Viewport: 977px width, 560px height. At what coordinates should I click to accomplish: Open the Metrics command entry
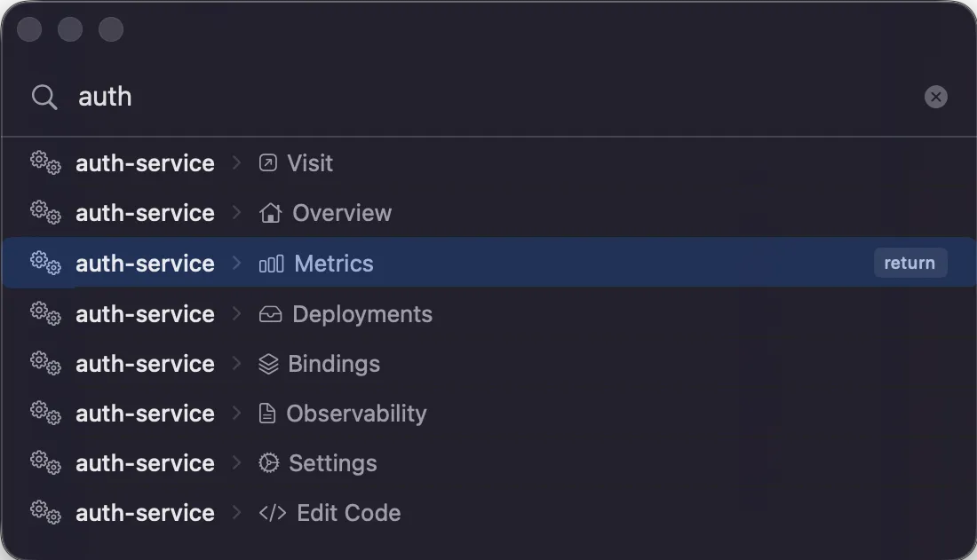click(334, 263)
